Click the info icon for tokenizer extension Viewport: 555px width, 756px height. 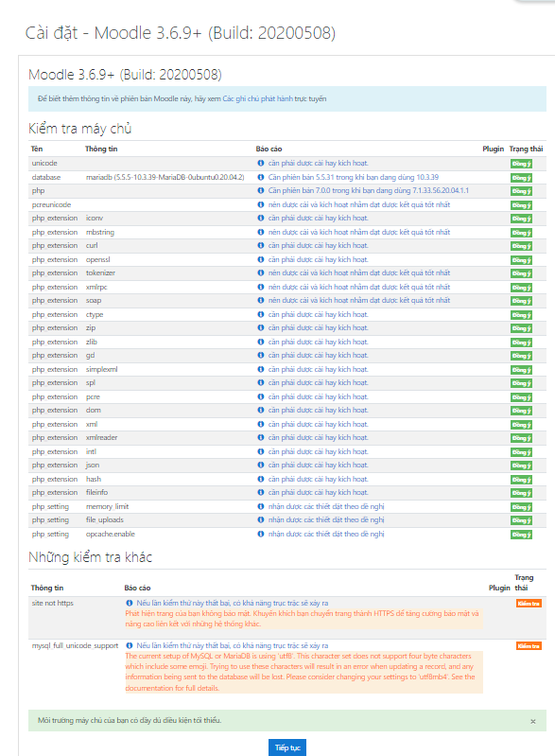coord(261,273)
